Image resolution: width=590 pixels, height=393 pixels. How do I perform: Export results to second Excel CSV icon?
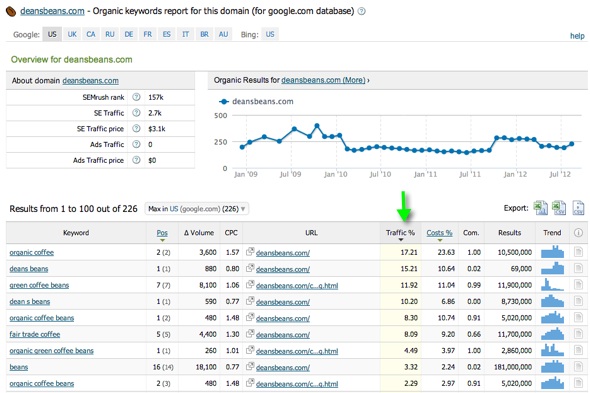point(559,208)
